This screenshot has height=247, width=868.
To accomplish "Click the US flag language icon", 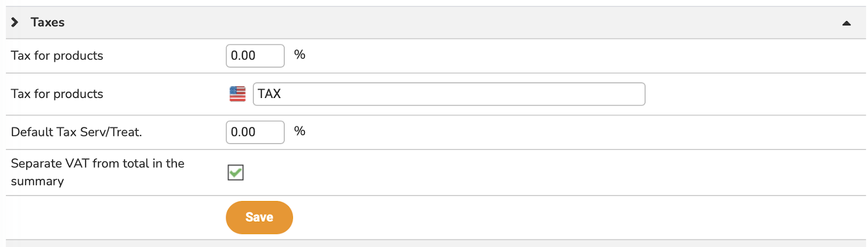I will 238,94.
